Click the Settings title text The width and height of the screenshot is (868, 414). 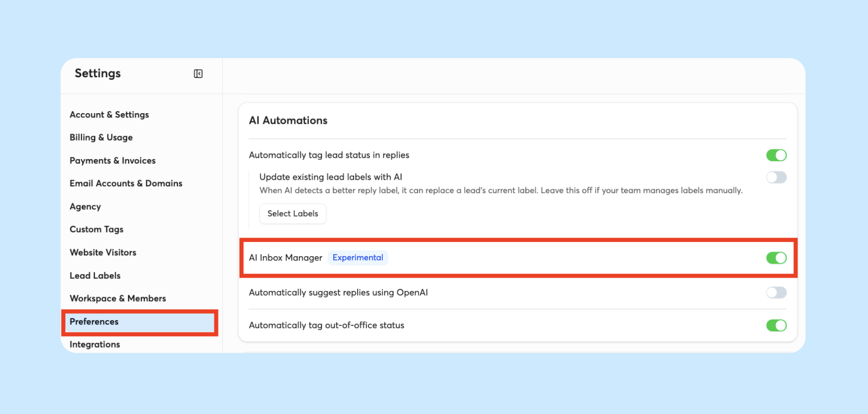click(98, 73)
